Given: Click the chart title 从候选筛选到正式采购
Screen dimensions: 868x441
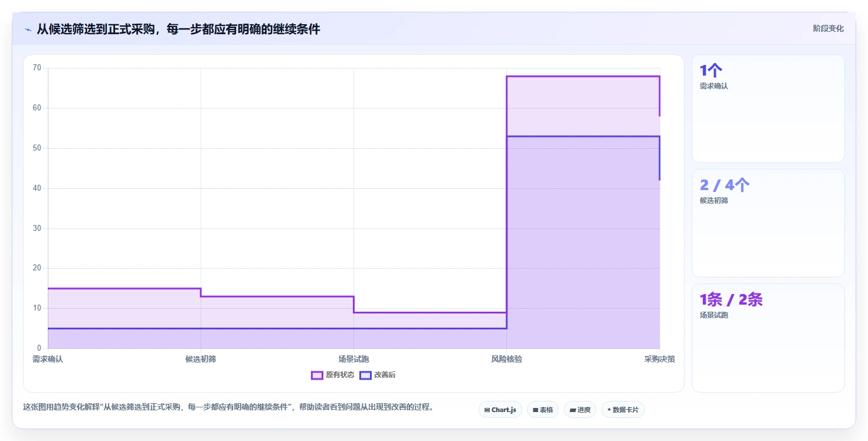Looking at the screenshot, I should [x=178, y=29].
